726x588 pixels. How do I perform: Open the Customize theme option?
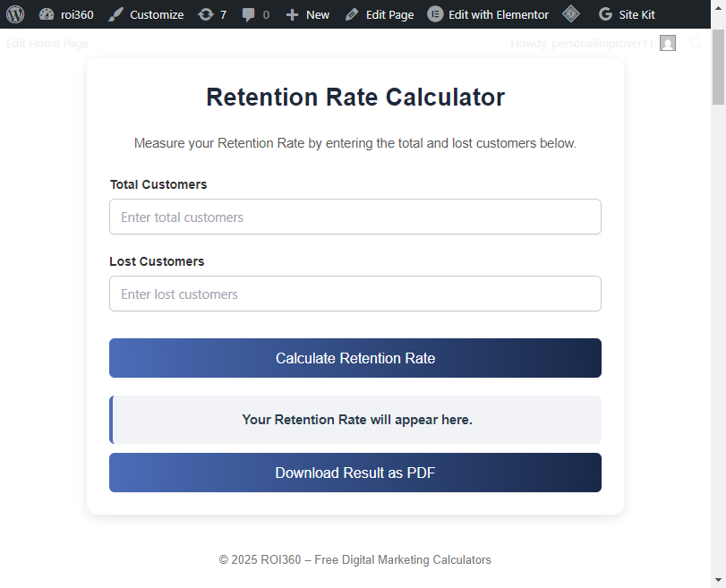(x=146, y=14)
